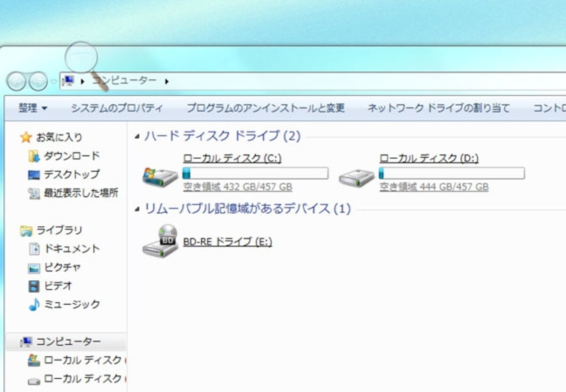The height and width of the screenshot is (392, 566).
Task: Go forward with the Forward arrow button
Action: [38, 82]
